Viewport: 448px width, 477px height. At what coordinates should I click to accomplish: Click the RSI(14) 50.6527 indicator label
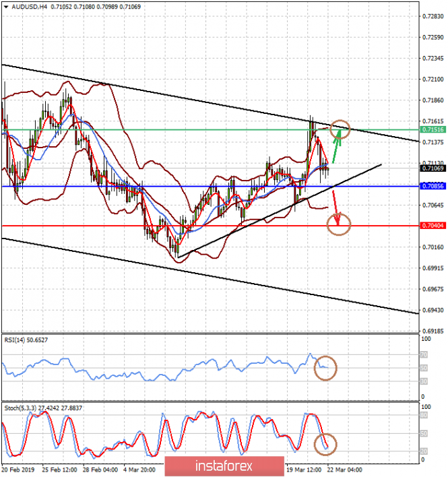coord(26,340)
